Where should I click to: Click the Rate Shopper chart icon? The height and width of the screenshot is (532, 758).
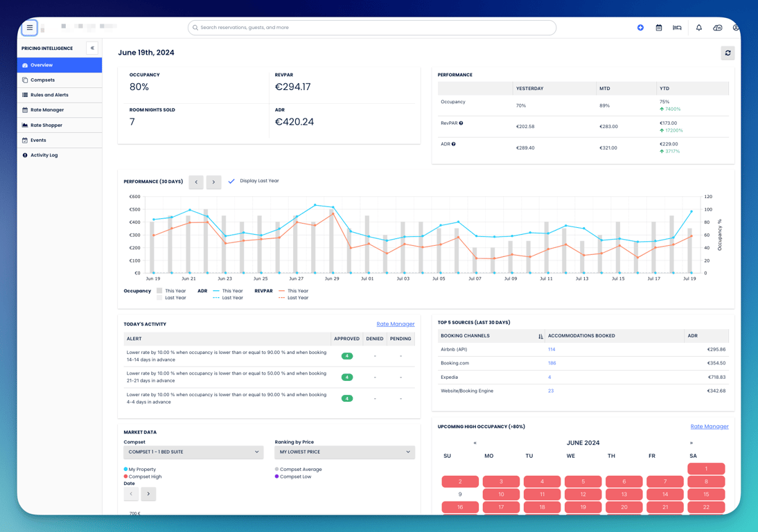(x=25, y=125)
